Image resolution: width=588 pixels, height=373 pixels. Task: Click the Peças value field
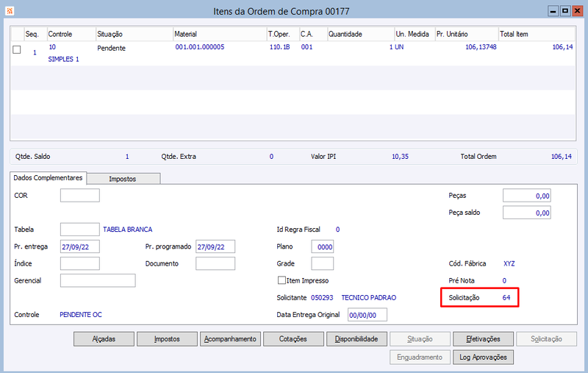click(526, 196)
